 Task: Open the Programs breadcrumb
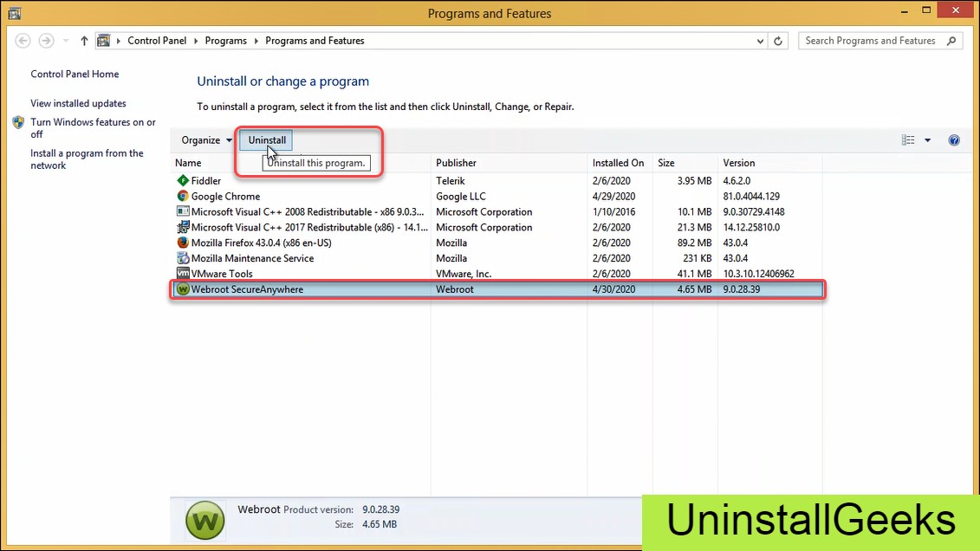(x=225, y=41)
